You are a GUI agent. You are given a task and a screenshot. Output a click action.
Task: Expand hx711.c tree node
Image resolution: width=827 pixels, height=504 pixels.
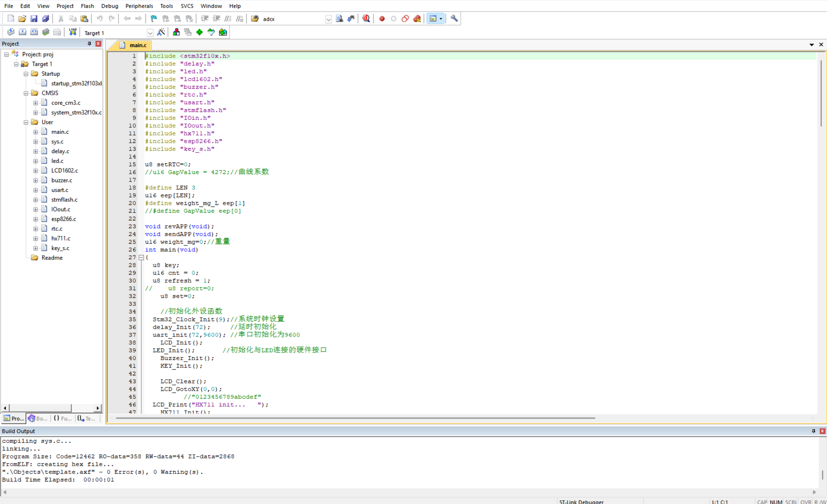point(36,238)
